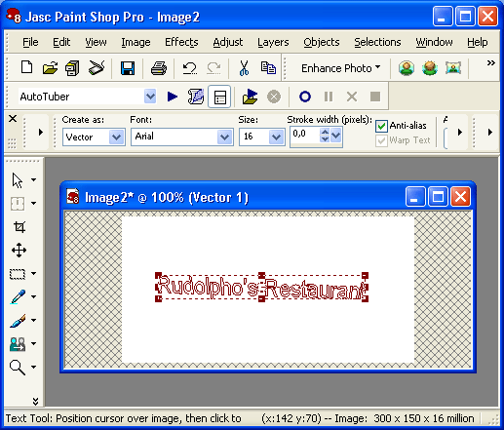Start script recording with circle button
Viewport: 504px width, 430px height.
[x=305, y=97]
